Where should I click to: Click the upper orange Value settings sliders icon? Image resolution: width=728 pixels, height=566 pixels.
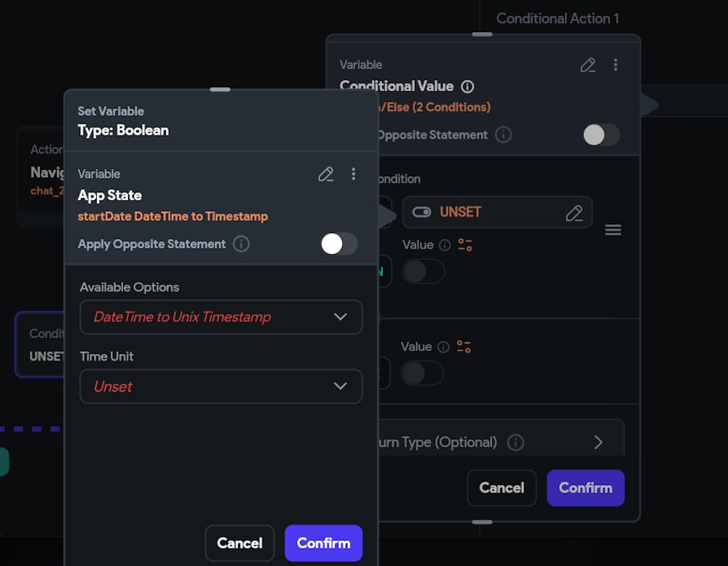(464, 245)
